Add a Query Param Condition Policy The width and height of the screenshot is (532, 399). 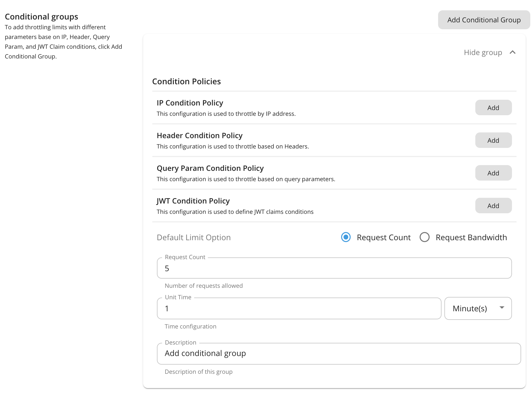click(493, 173)
